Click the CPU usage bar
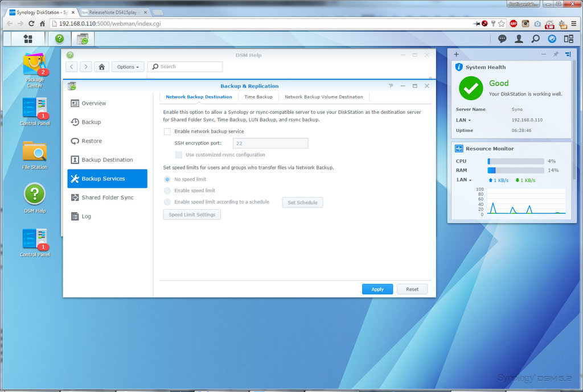This screenshot has width=583, height=392. tap(516, 161)
